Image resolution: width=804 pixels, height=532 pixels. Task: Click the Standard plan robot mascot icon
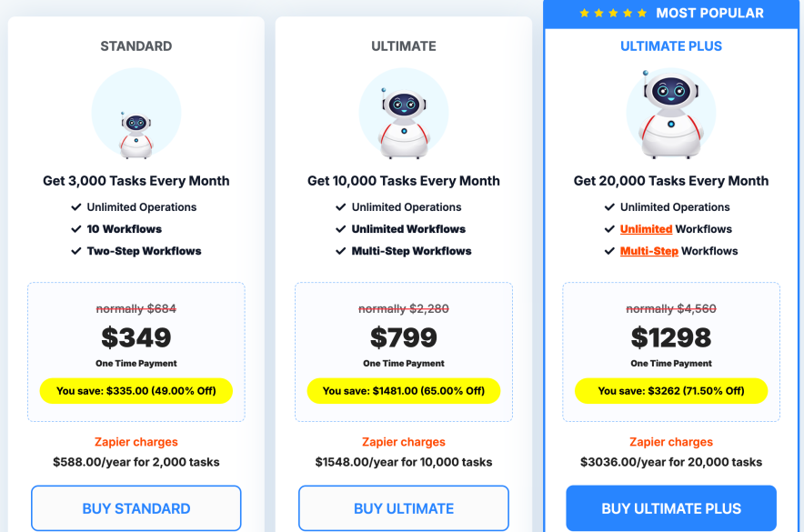click(136, 114)
